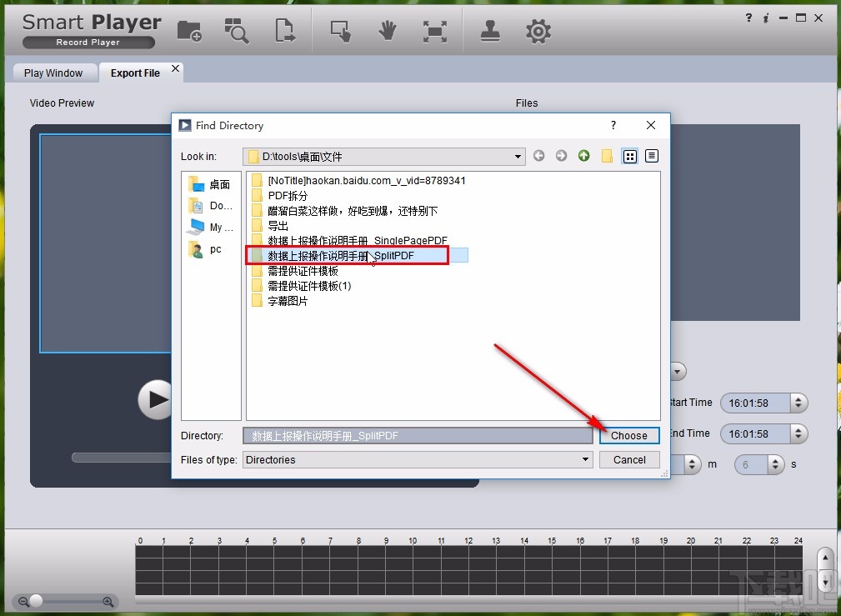This screenshot has width=841, height=616.
Task: Select the search tool in the toolbar
Action: tap(237, 30)
